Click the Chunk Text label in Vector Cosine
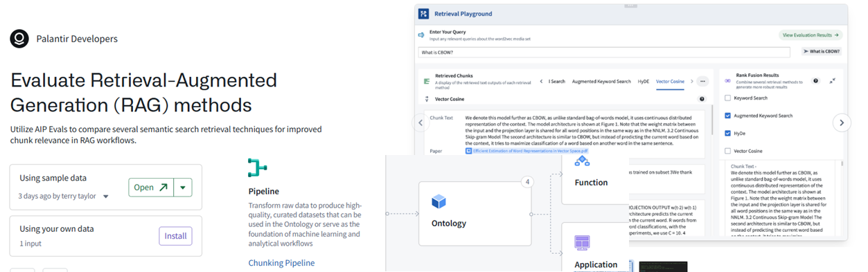868x272 pixels. (441, 118)
